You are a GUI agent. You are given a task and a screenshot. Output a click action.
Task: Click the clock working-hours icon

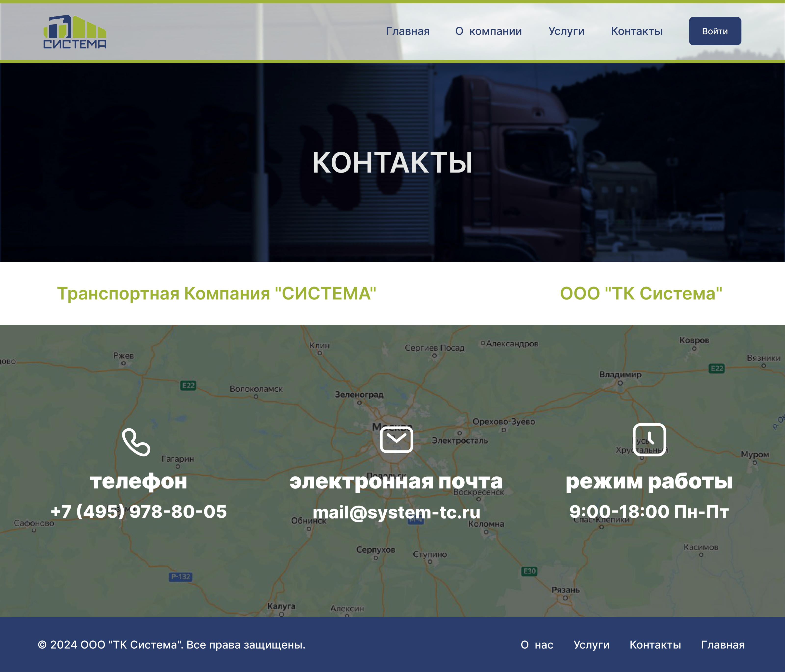tap(649, 439)
